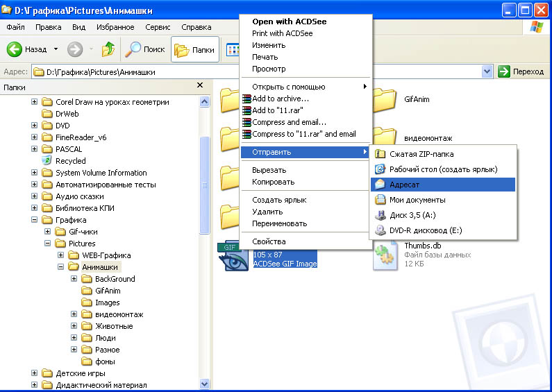Collapse the Графика folder node
Image resolution: width=552 pixels, height=392 pixels.
[x=34, y=219]
